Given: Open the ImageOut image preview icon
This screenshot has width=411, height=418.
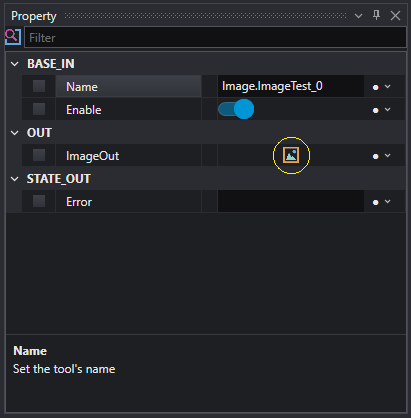Looking at the screenshot, I should (x=291, y=155).
